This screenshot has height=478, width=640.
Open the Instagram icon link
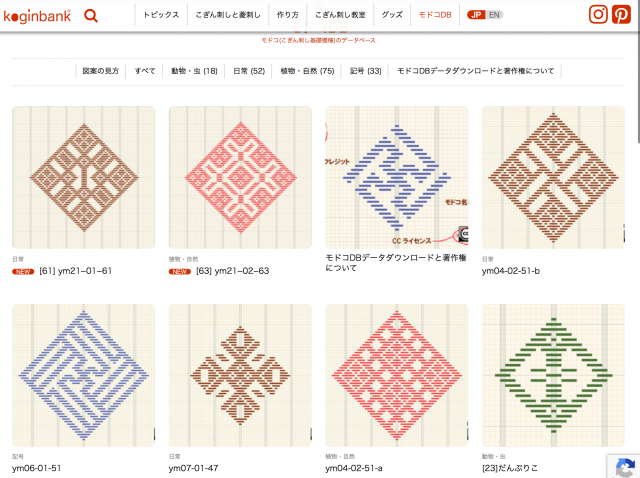pyautogui.click(x=598, y=14)
